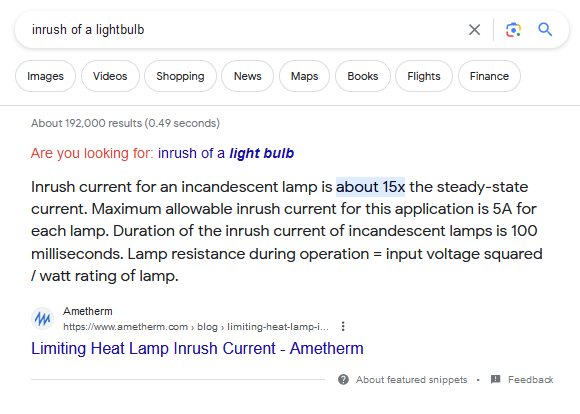
Task: Switch to the Images filter
Action: (45, 76)
